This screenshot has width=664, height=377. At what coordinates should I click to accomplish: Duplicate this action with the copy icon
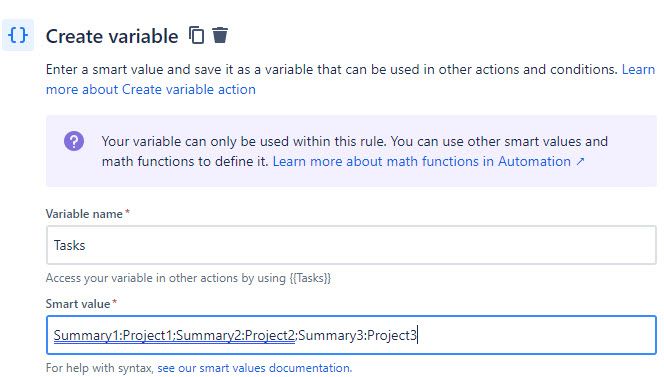(196, 35)
